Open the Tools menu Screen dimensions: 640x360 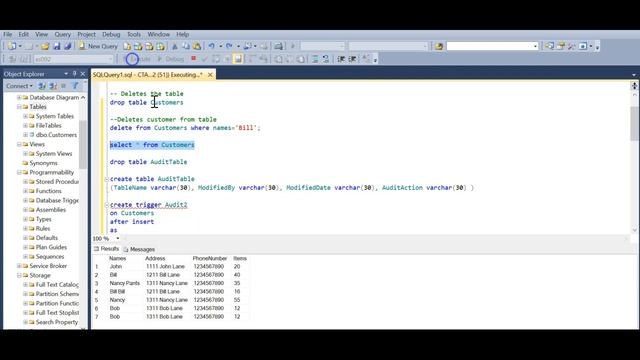click(x=133, y=34)
